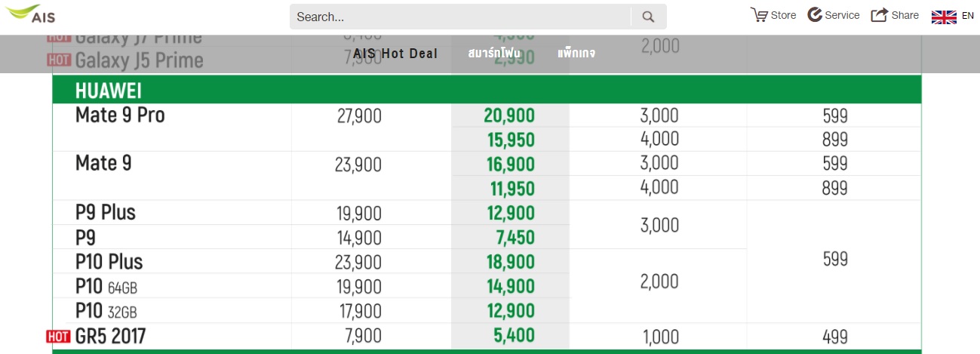Click the Store link text
This screenshot has width=980, height=354.
click(783, 15)
